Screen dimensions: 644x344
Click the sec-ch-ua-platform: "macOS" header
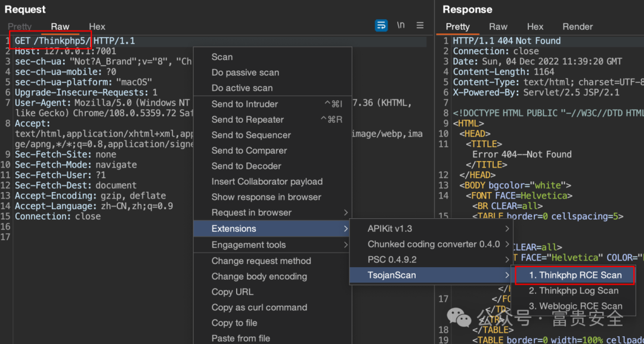[x=83, y=82]
